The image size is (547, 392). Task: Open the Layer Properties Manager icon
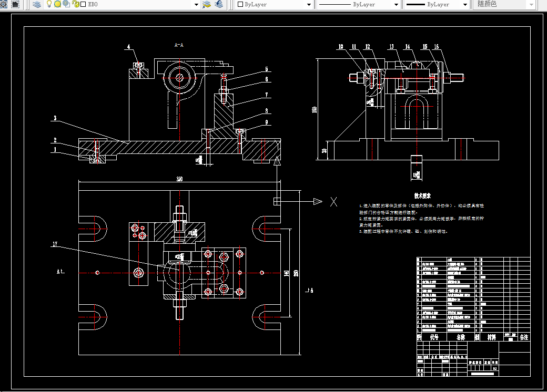pyautogui.click(x=37, y=4)
